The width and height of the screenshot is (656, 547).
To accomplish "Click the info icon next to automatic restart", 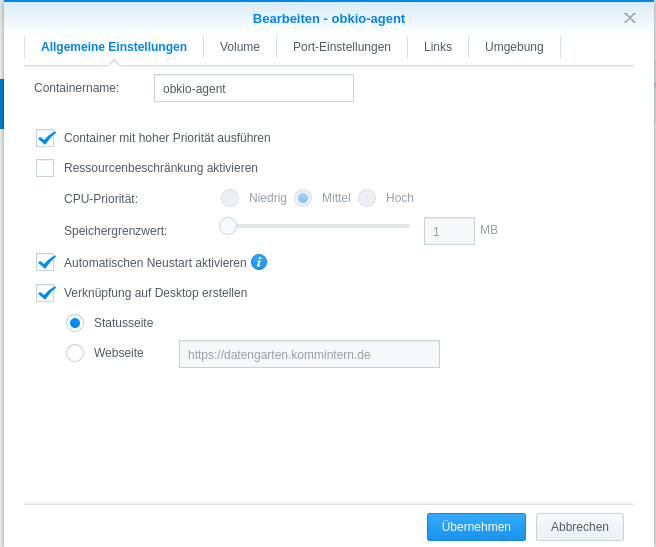I will [259, 262].
